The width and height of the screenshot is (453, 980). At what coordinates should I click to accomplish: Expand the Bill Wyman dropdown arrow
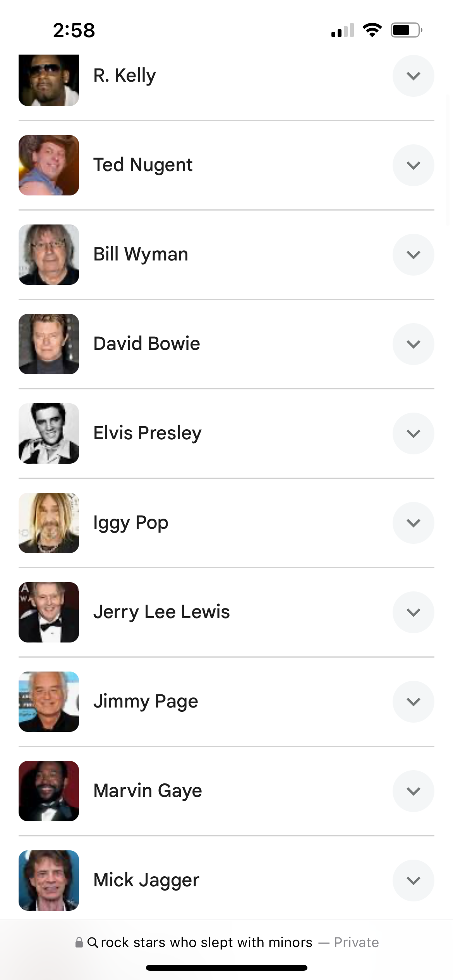pyautogui.click(x=413, y=255)
